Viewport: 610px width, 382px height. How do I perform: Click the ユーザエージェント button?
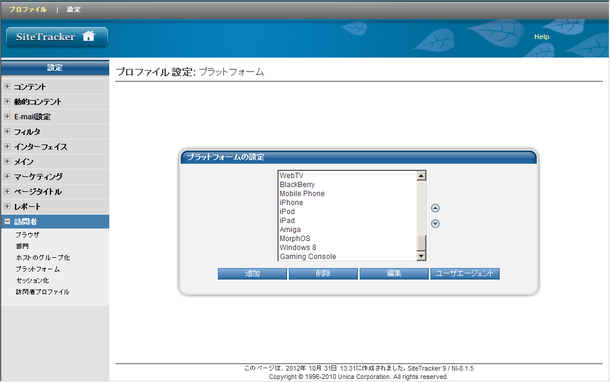[x=465, y=273]
